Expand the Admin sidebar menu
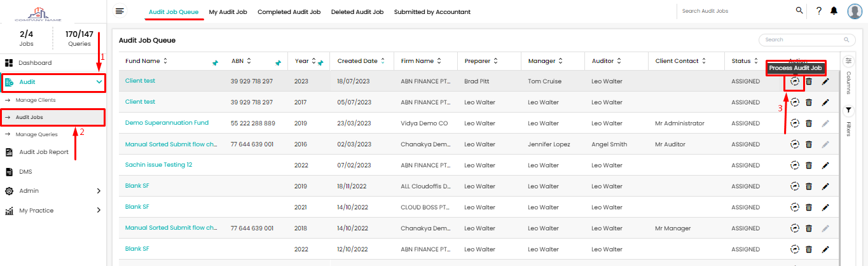This screenshot has height=266, width=868. [99, 191]
